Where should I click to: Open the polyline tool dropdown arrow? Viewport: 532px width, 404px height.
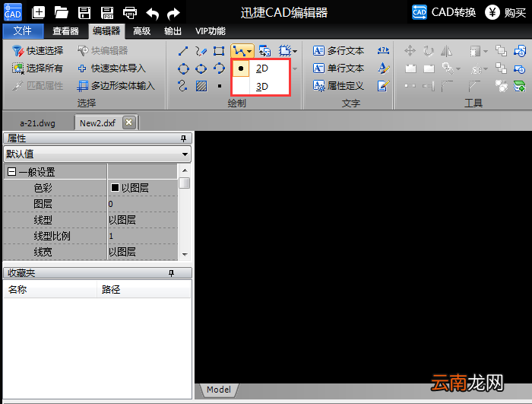(x=250, y=51)
